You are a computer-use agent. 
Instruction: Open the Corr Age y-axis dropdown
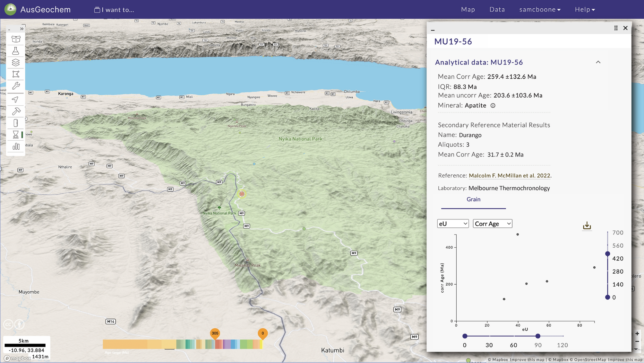click(492, 224)
